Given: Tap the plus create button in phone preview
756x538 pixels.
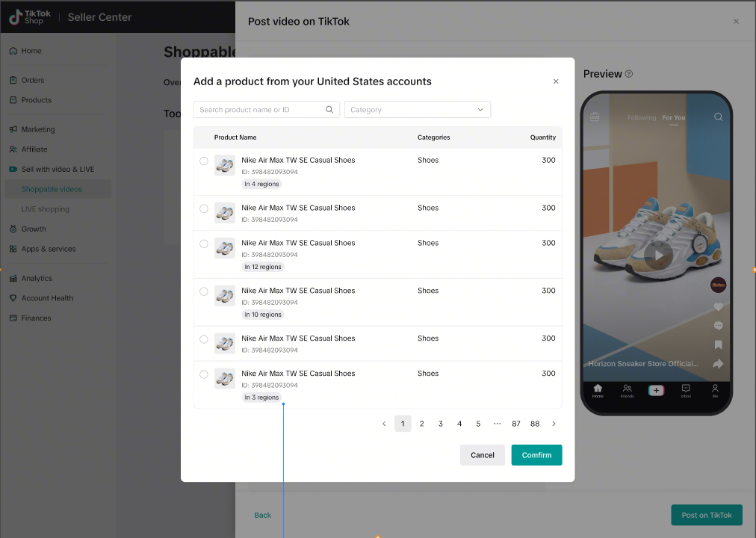Looking at the screenshot, I should pyautogui.click(x=656, y=390).
